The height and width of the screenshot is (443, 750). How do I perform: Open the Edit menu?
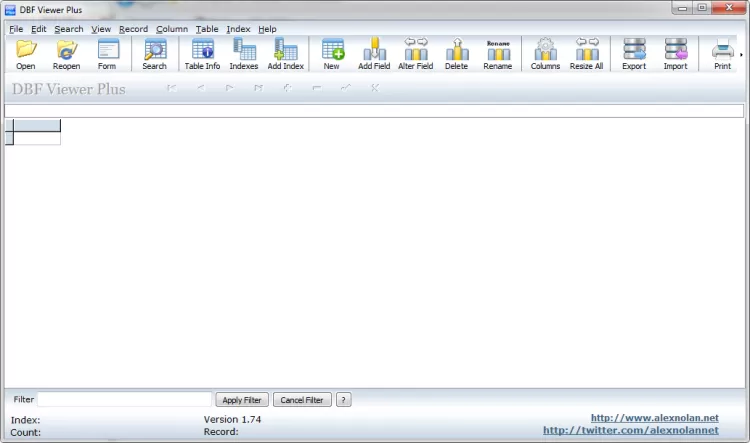point(39,29)
